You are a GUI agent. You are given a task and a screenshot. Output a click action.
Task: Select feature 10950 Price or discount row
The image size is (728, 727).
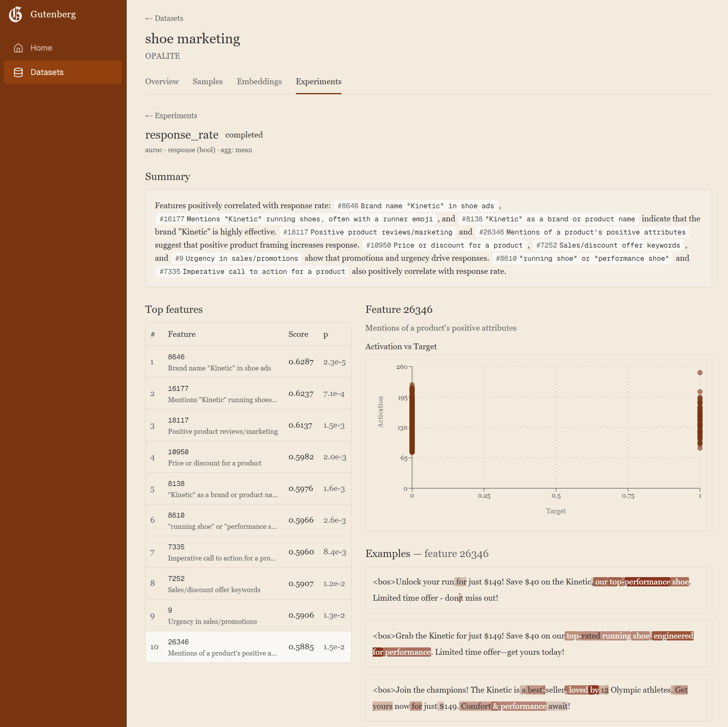247,457
